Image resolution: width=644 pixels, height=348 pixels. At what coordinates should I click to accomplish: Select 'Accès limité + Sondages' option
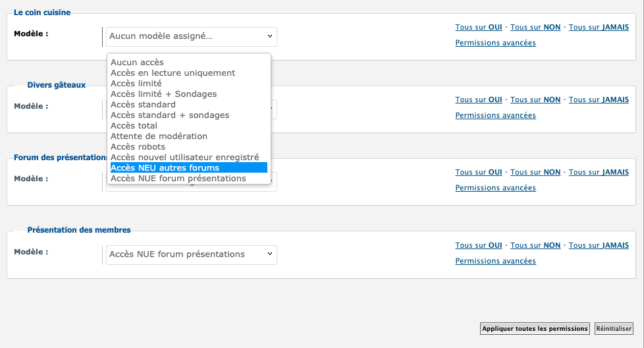pos(163,94)
